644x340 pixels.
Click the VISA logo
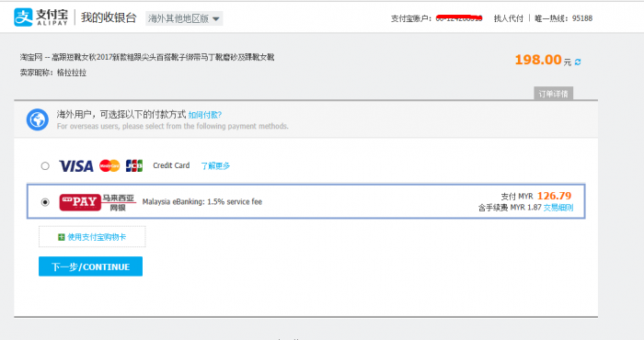tap(76, 166)
